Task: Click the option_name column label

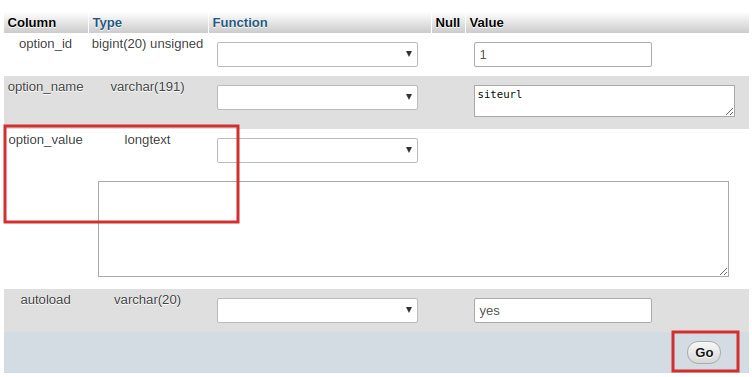Action: coord(46,87)
